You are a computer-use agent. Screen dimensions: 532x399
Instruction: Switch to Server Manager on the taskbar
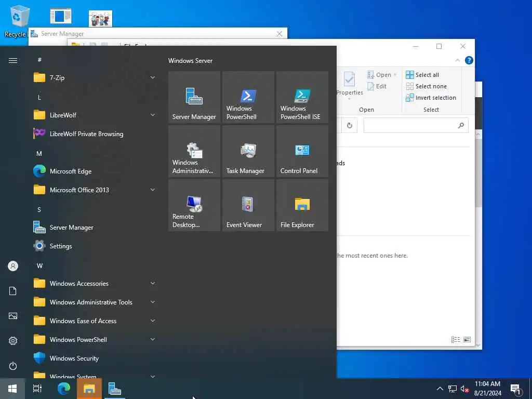[115, 389]
